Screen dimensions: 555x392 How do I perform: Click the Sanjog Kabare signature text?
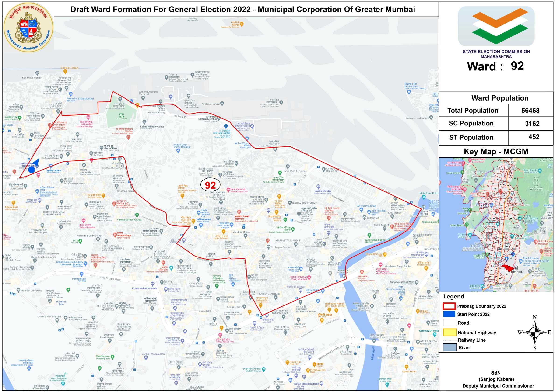pyautogui.click(x=496, y=379)
